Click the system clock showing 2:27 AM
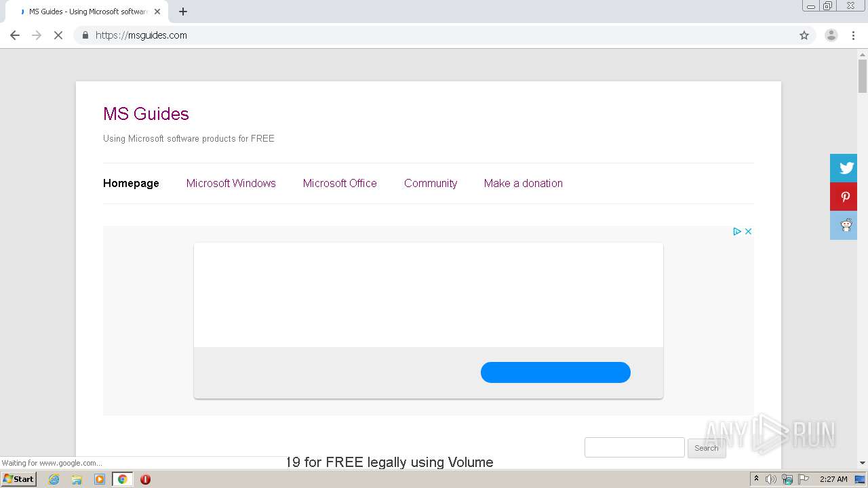Viewport: 868px width, 488px height. (833, 479)
